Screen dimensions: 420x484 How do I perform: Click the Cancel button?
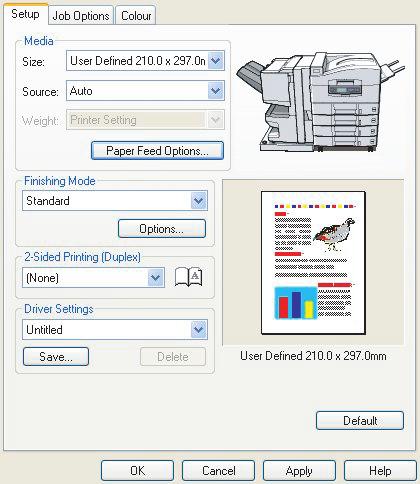click(219, 471)
